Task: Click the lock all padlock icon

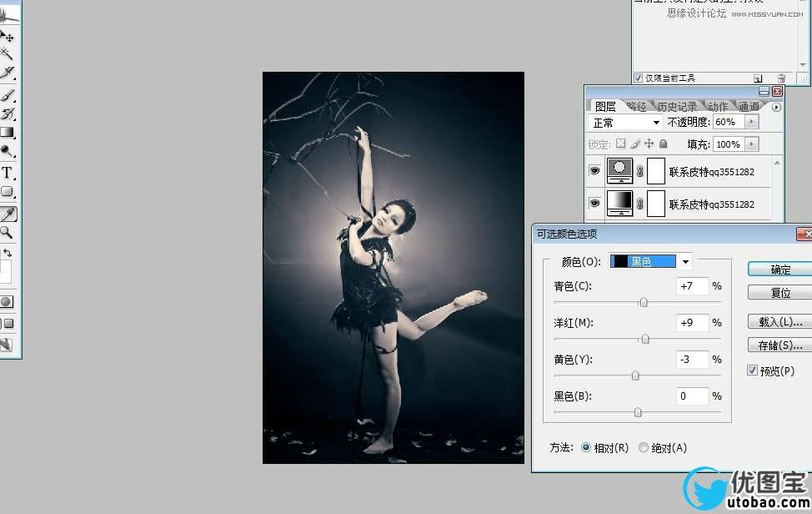Action: pos(663,144)
